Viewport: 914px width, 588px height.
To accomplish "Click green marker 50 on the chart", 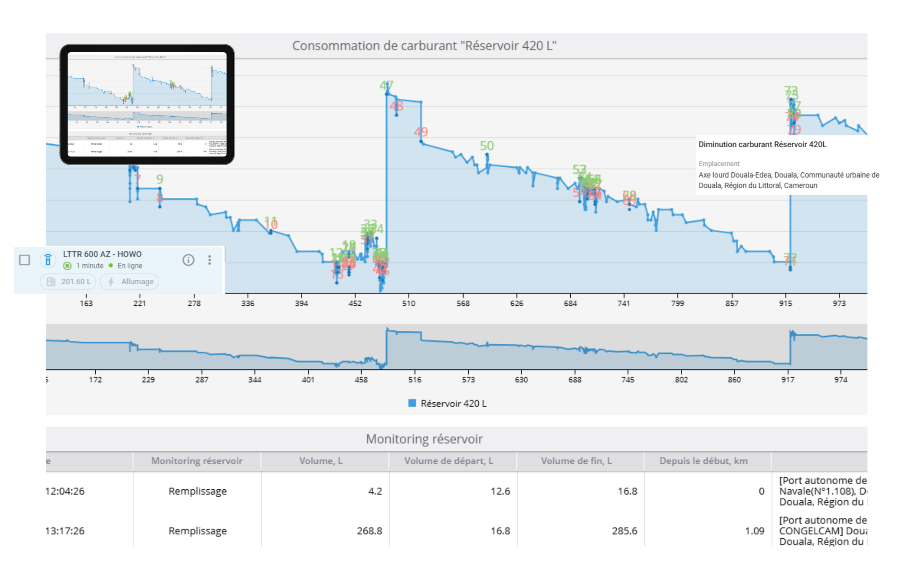I will 487,146.
